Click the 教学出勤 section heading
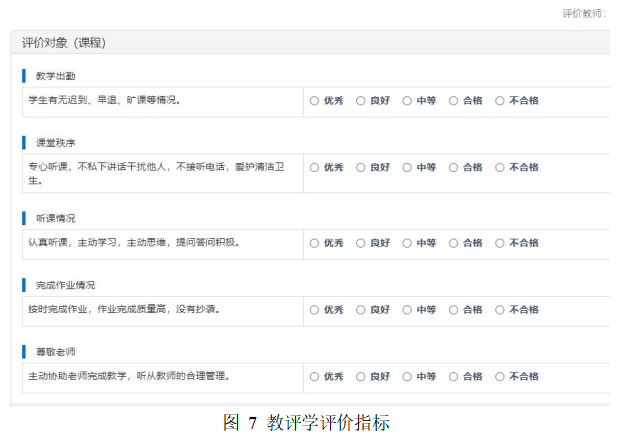The image size is (630, 439). click(55, 76)
